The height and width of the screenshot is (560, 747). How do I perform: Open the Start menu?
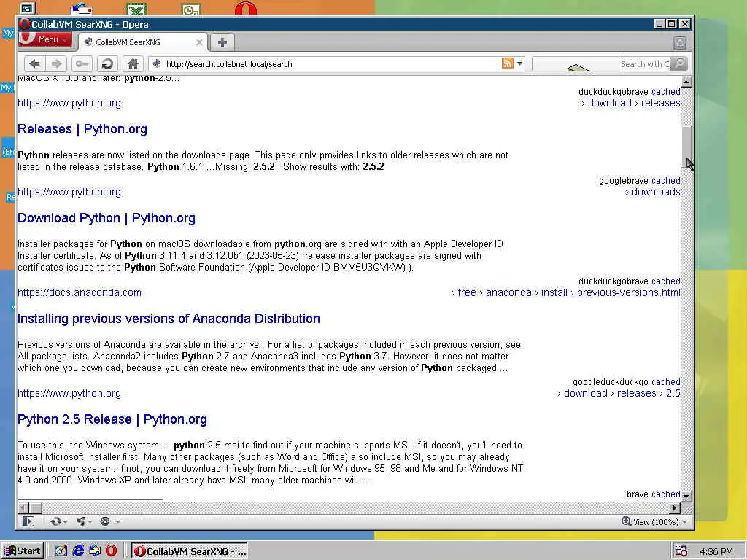tap(23, 551)
